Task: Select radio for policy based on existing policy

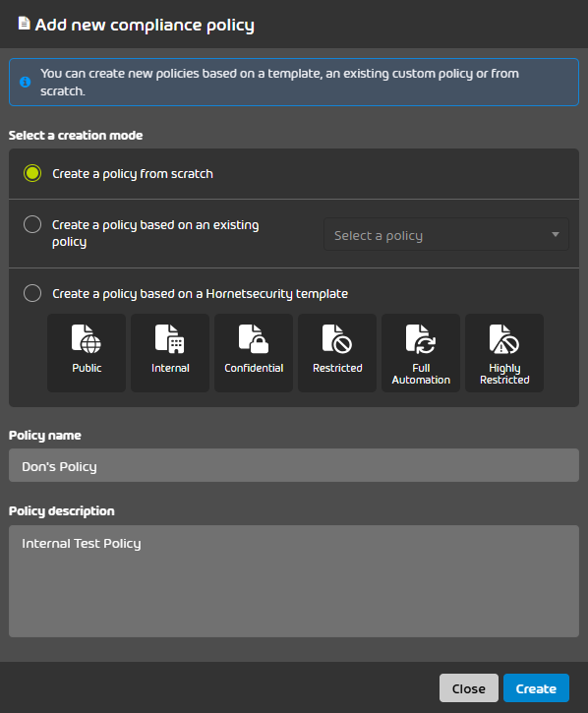Action: click(x=32, y=224)
